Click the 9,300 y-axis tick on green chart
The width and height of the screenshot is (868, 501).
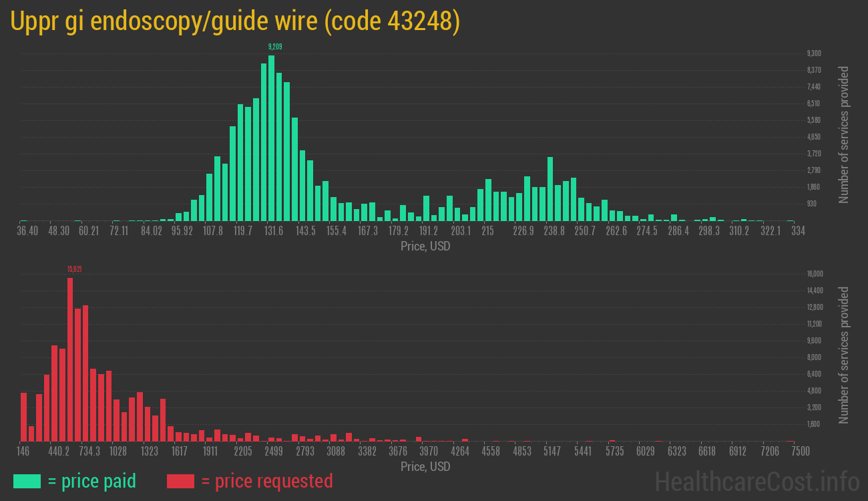(x=813, y=53)
